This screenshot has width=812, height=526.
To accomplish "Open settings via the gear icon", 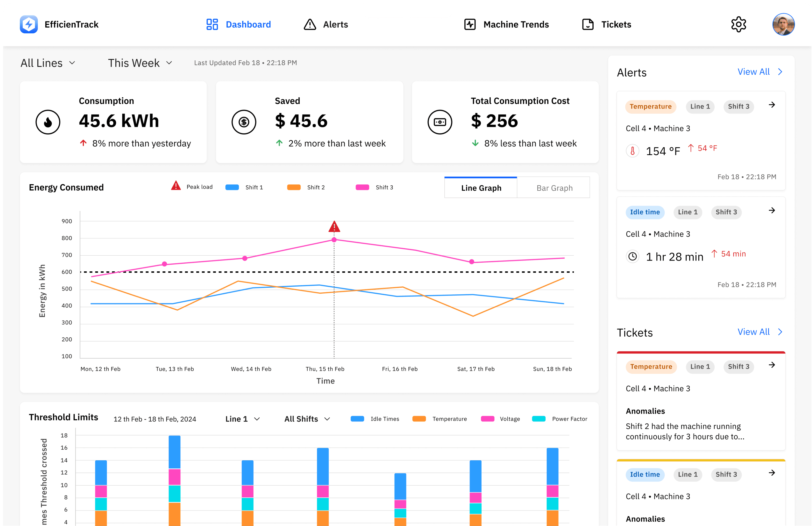I will (x=738, y=24).
